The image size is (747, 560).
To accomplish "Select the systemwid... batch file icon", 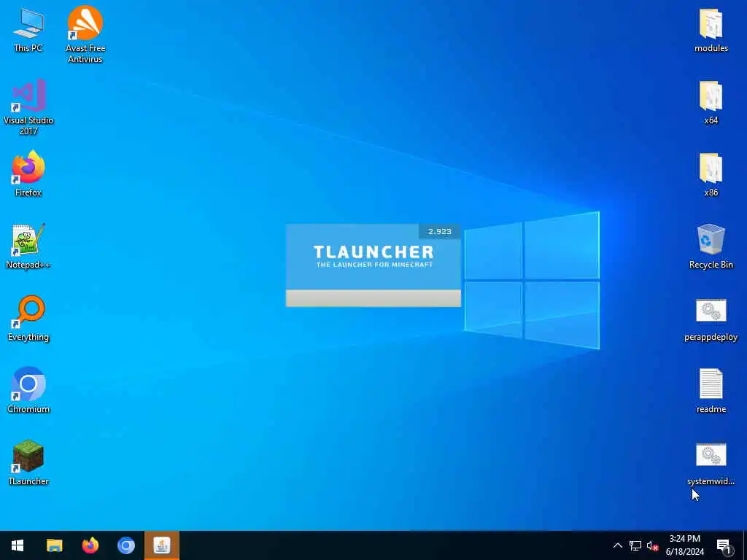I will 711,464.
